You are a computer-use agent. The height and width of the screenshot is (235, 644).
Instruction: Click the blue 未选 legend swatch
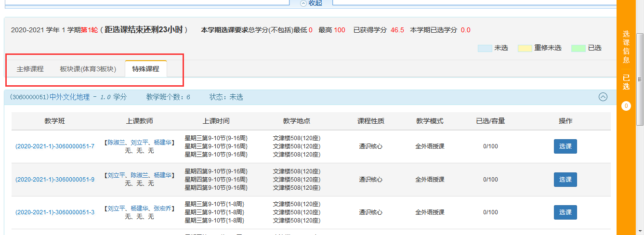pos(485,48)
